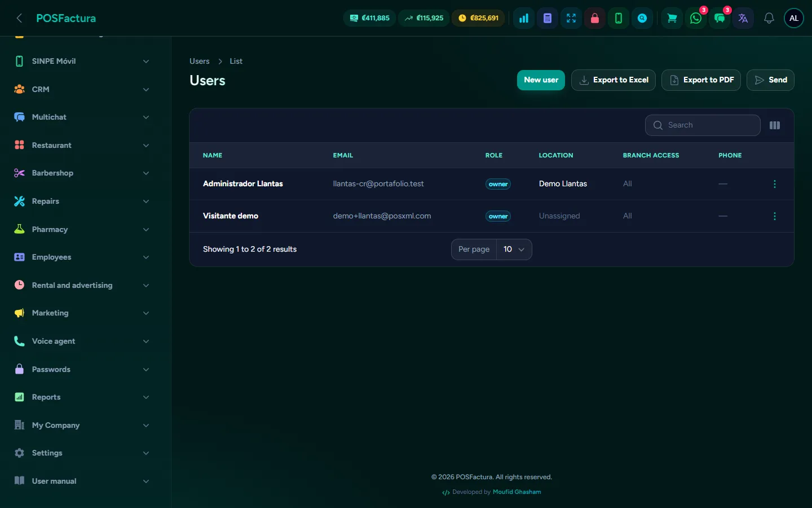This screenshot has height=508, width=812.
Task: Open the Employees menu item
Action: click(82, 257)
